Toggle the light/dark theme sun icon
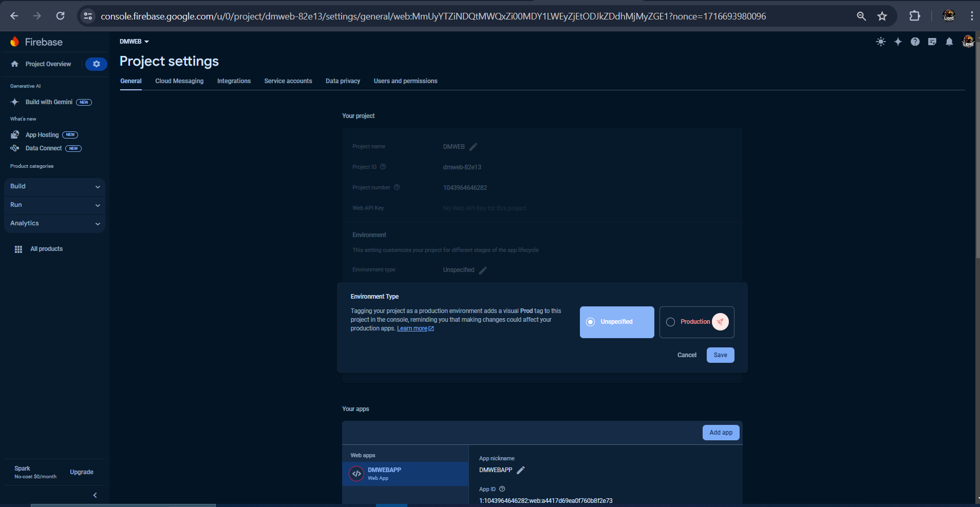 tap(881, 42)
